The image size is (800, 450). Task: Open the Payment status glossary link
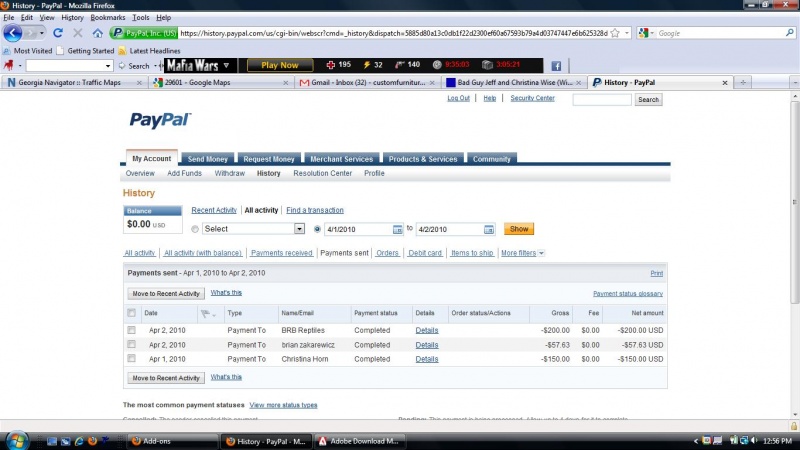(x=628, y=294)
